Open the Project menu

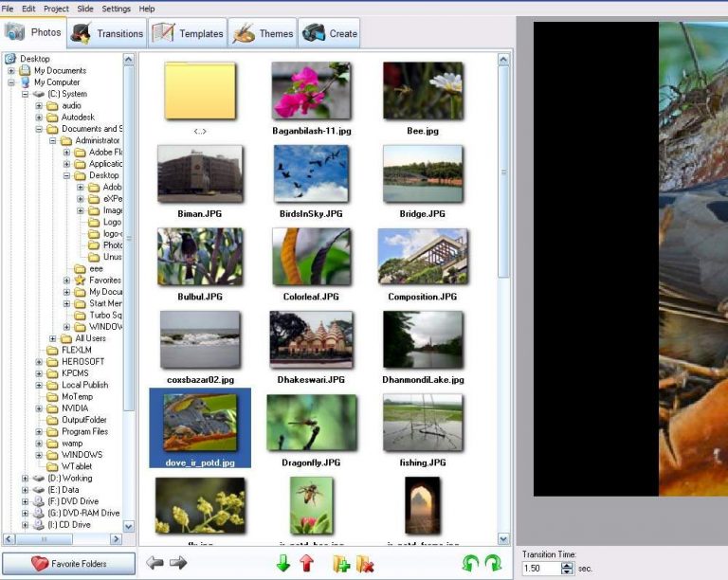(56, 9)
